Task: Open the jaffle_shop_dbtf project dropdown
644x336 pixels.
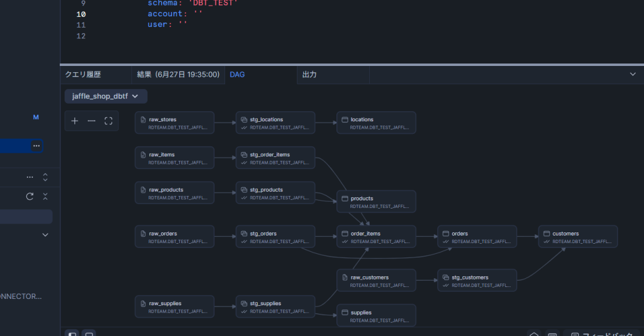Action: pyautogui.click(x=106, y=96)
